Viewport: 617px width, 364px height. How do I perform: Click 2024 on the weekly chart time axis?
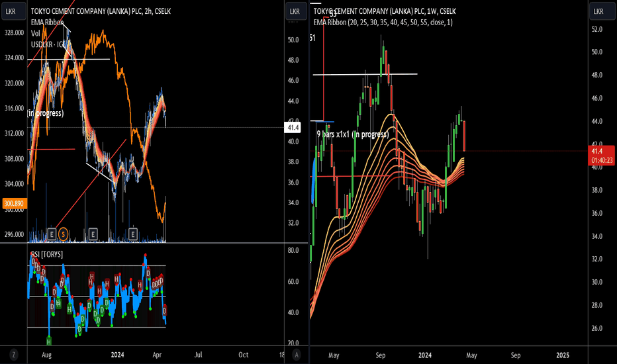click(425, 355)
